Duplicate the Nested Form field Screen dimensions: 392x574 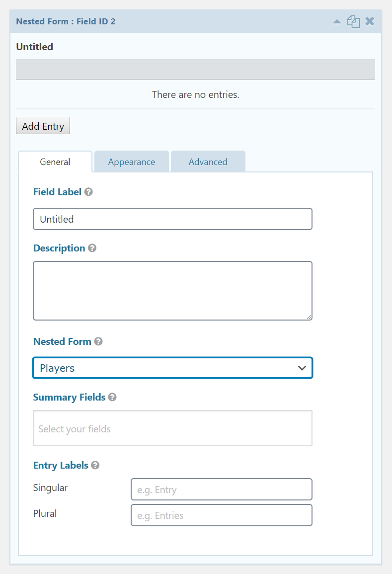click(x=353, y=21)
